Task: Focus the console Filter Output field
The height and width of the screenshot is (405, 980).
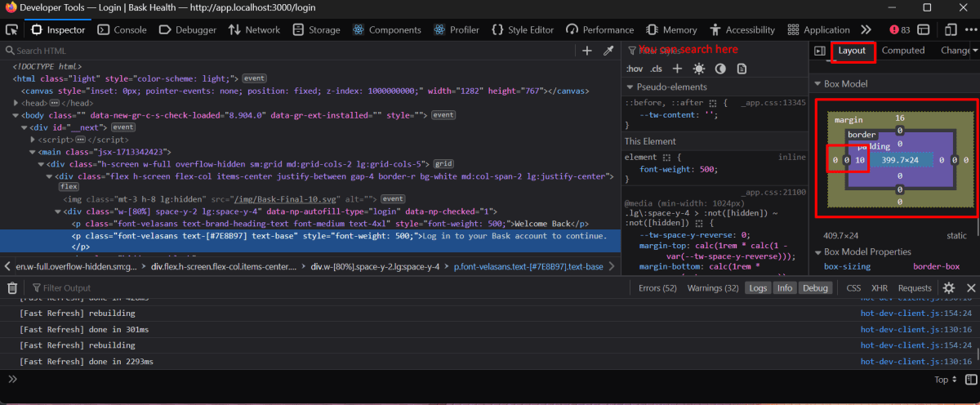Action: (x=327, y=287)
